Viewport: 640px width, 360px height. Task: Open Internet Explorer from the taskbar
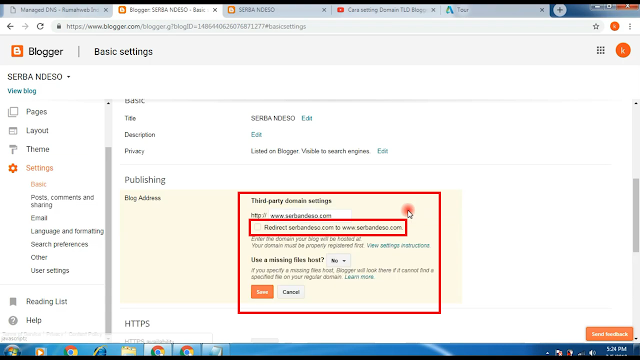(x=99, y=351)
